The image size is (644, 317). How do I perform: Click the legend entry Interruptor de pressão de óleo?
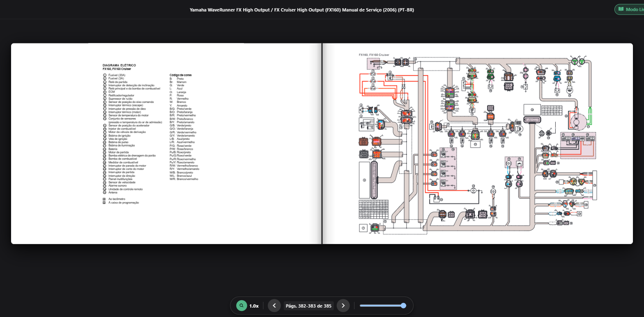click(x=127, y=109)
